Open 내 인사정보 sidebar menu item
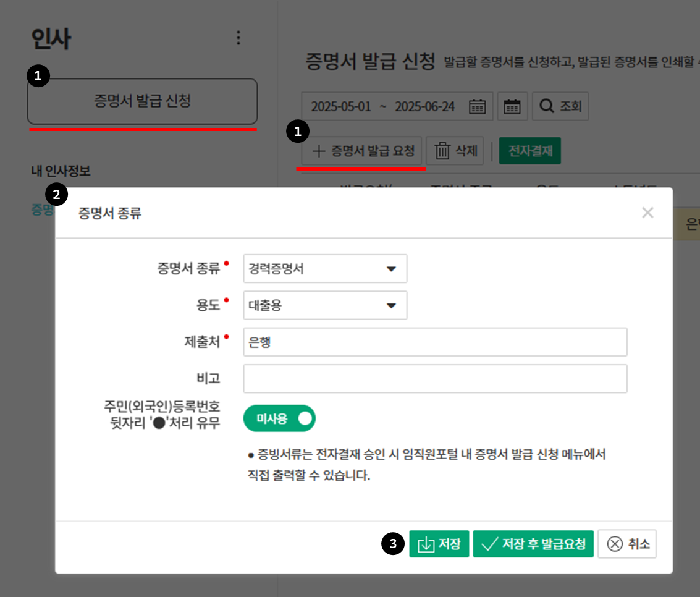This screenshot has height=597, width=700. [61, 171]
